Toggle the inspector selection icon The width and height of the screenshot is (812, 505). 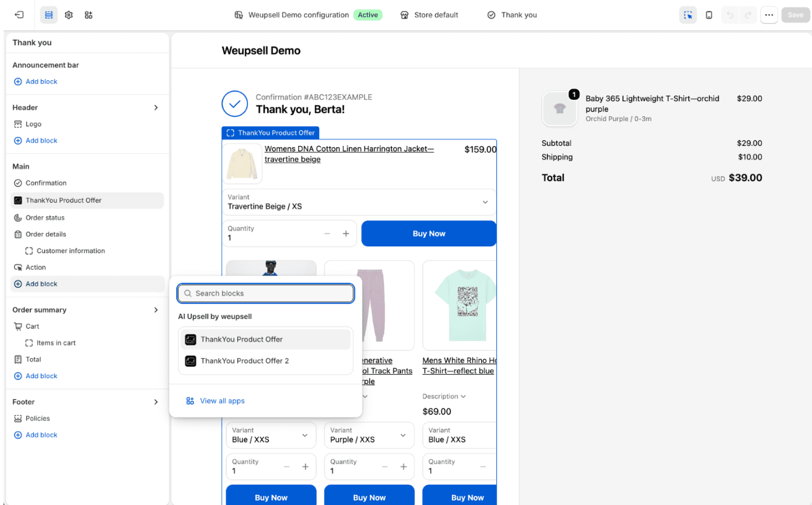point(688,15)
